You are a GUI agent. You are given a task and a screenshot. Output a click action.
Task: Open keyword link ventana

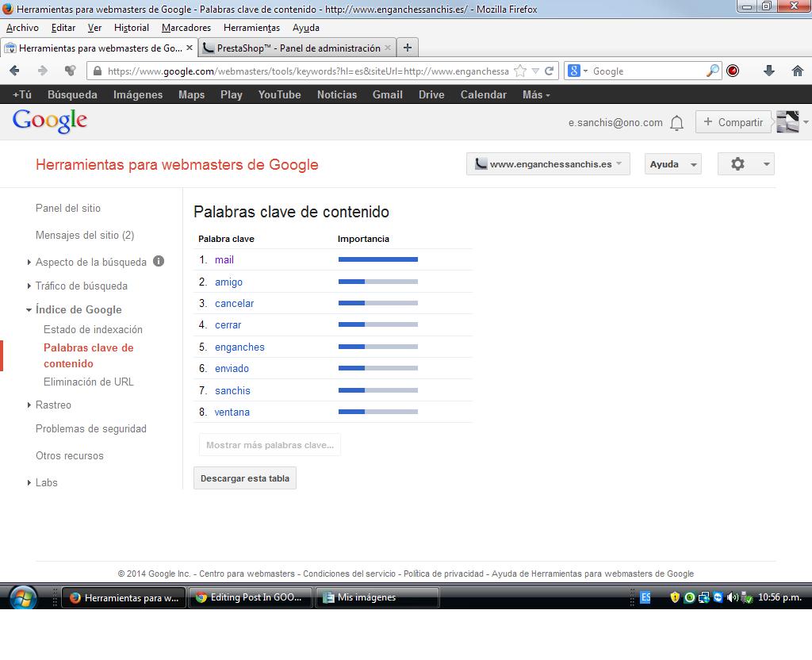tap(232, 412)
